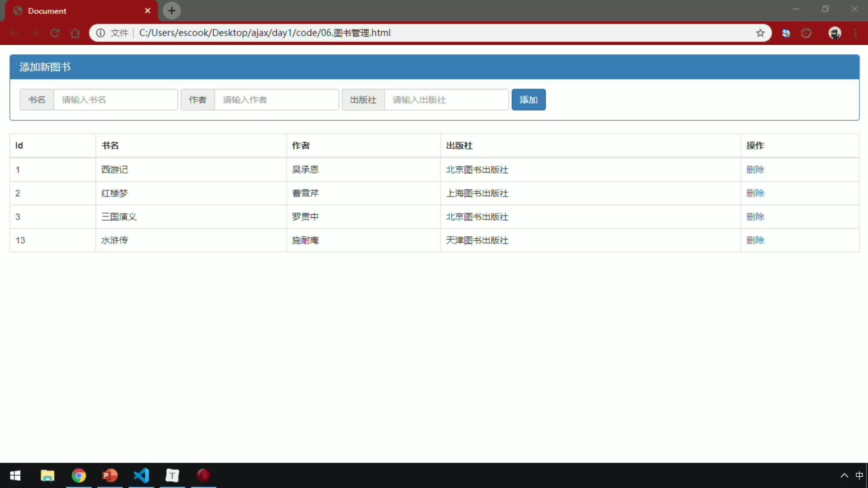Focus the 书名 input field

pos(116,100)
